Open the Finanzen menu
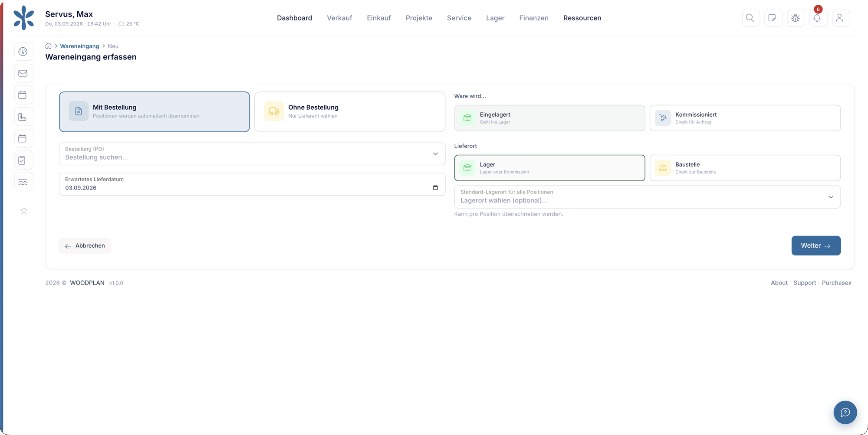The height and width of the screenshot is (435, 868). (534, 18)
